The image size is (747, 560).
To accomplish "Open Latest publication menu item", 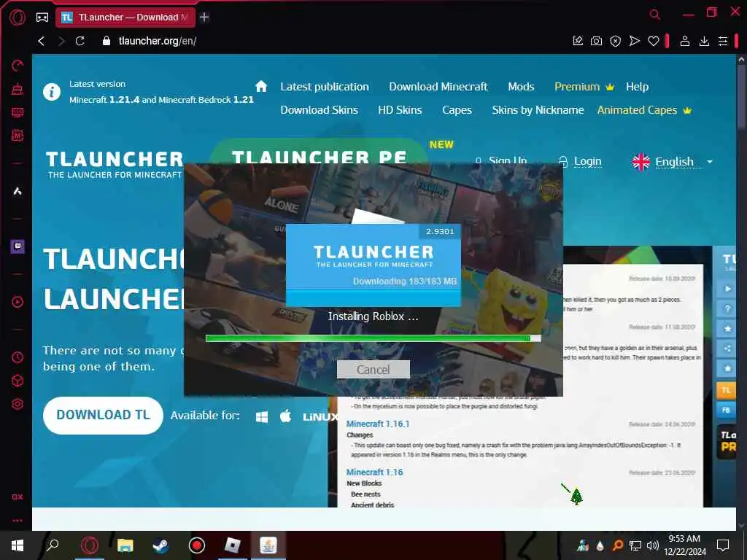I will click(325, 87).
